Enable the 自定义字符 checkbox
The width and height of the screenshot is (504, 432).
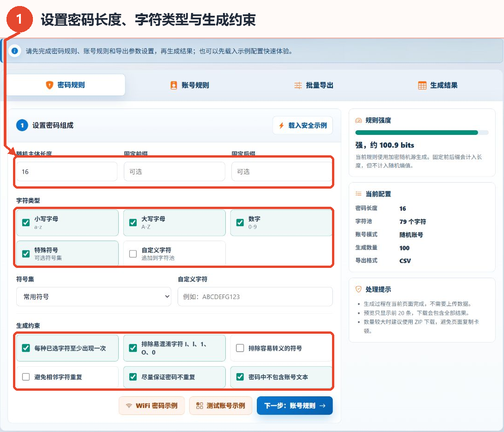point(133,254)
